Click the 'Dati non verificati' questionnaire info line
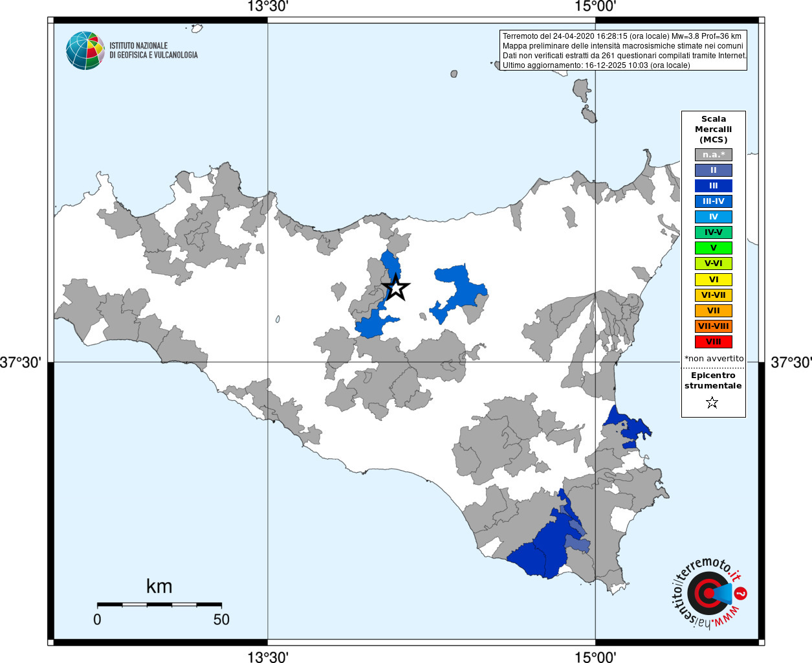The image size is (812, 663). pos(624,56)
